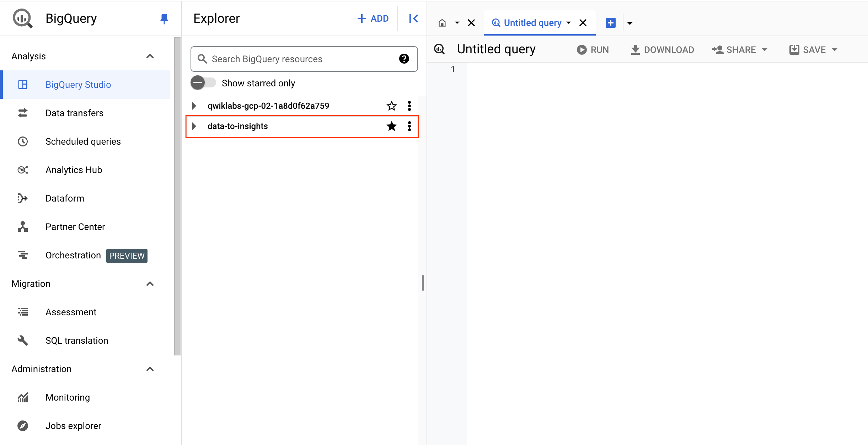The width and height of the screenshot is (868, 445).
Task: Click the SQL translation wrench icon
Action: coord(23,341)
